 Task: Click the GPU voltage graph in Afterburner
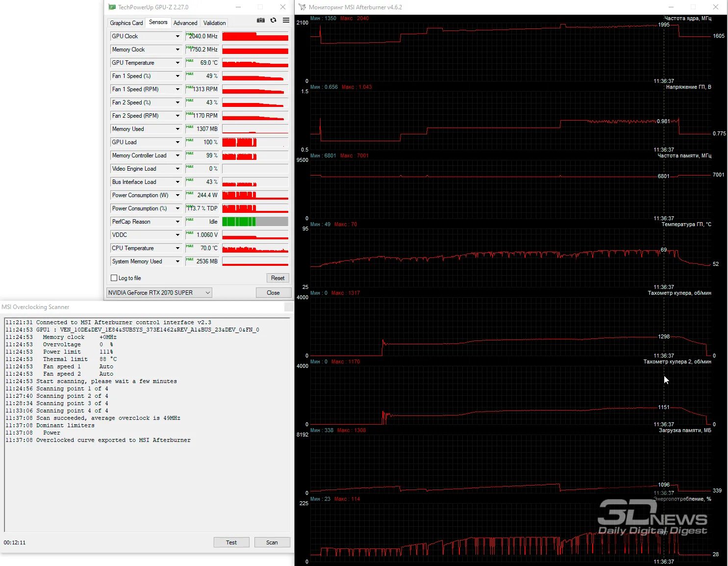[x=510, y=120]
